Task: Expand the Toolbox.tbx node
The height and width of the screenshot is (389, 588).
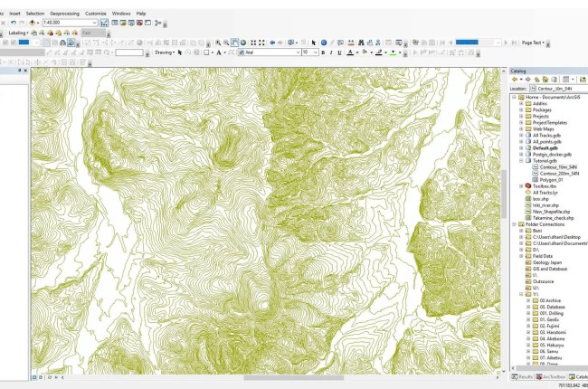Action: pos(521,186)
